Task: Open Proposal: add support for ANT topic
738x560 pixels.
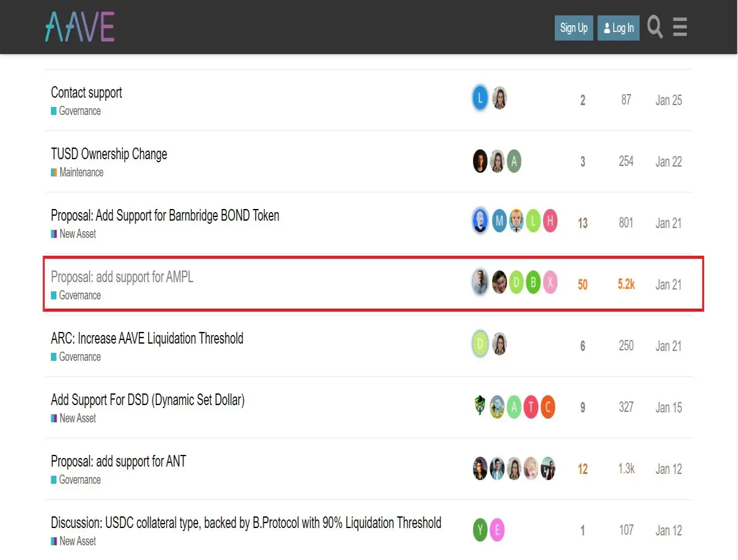Action: [119, 461]
